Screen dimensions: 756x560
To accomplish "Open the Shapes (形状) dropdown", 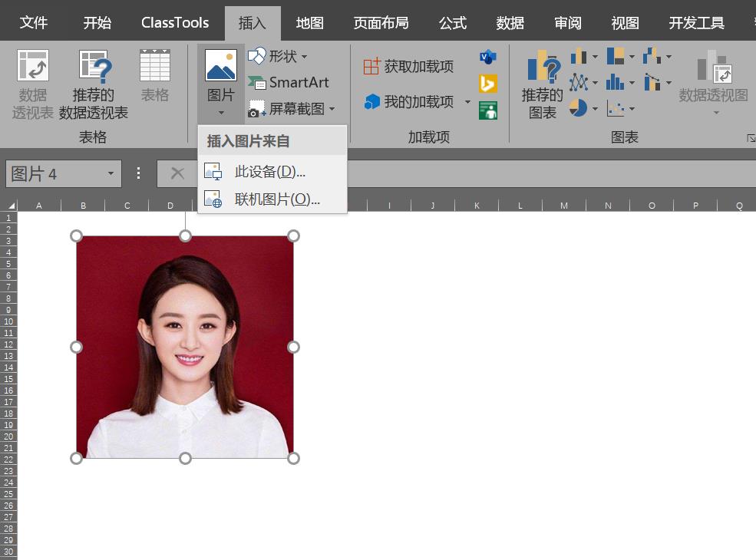I will [x=278, y=57].
